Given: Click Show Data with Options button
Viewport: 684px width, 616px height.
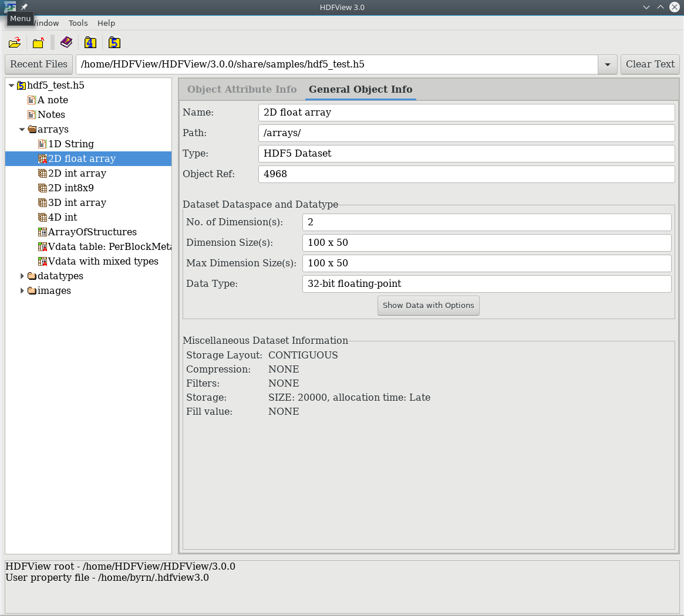Looking at the screenshot, I should click(x=429, y=306).
